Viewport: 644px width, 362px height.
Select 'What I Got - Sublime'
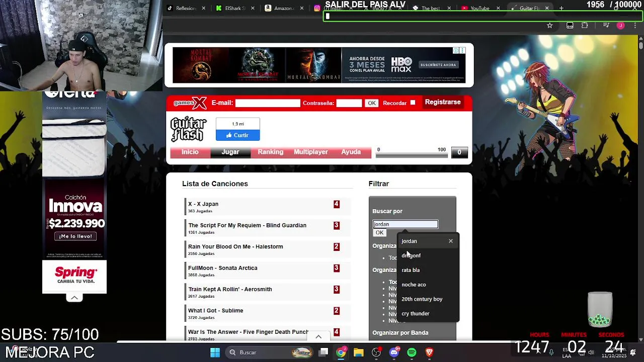[215, 311]
